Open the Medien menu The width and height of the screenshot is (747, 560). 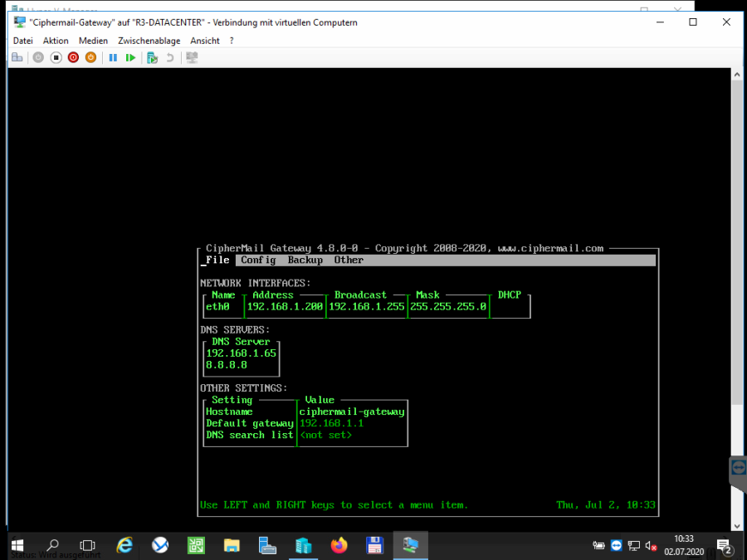tap(93, 41)
